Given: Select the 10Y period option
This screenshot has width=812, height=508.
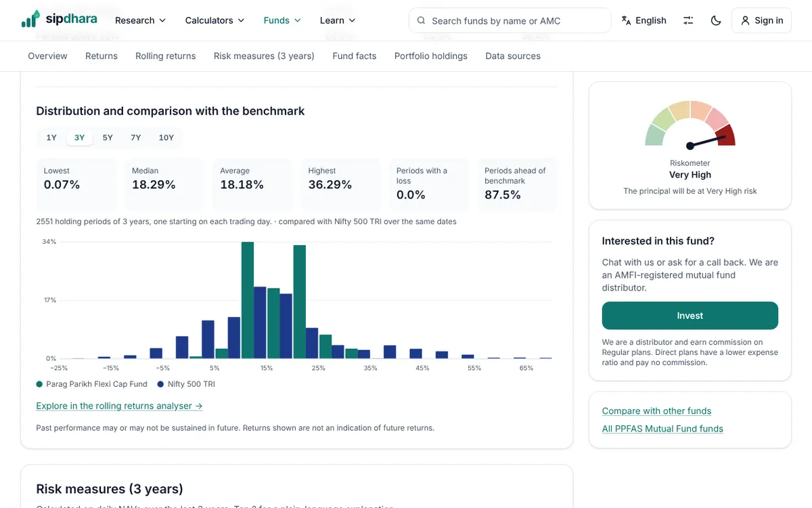Looking at the screenshot, I should coord(166,137).
